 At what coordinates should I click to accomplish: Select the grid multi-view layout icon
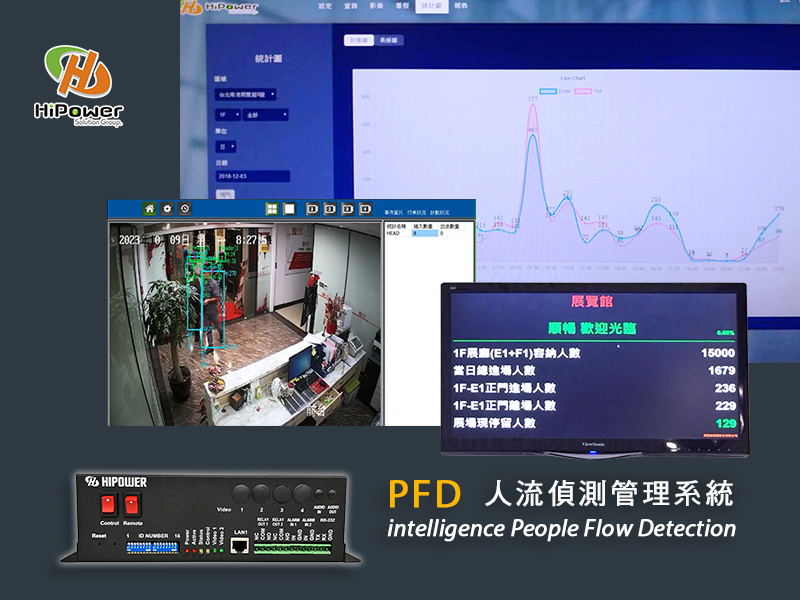271,207
